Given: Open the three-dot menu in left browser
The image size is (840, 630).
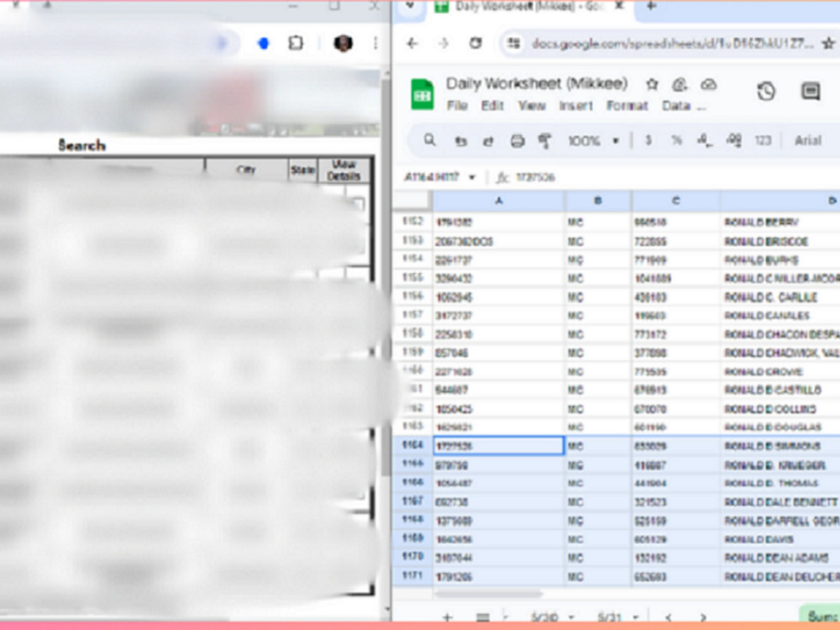Looking at the screenshot, I should [375, 44].
